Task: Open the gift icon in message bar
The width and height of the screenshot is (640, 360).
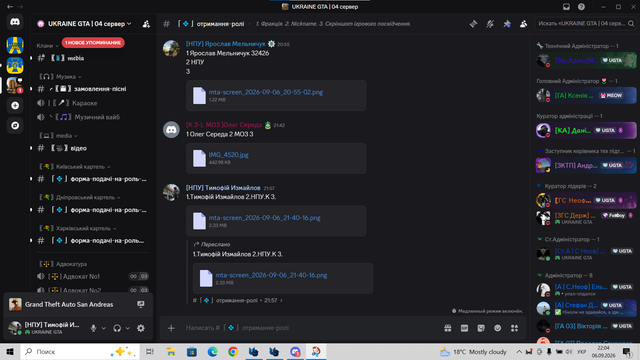Action: pyautogui.click(x=448, y=328)
